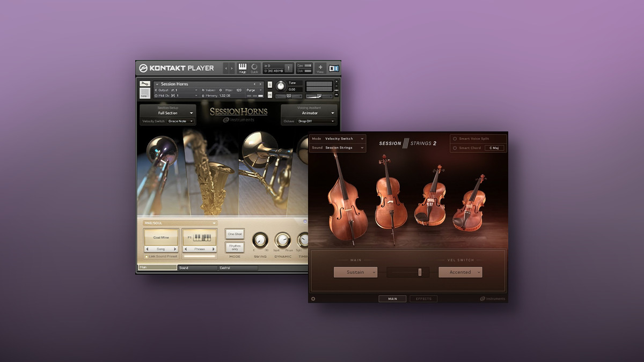Select next Song in Session Horns
This screenshot has height=362, width=644.
[175, 249]
